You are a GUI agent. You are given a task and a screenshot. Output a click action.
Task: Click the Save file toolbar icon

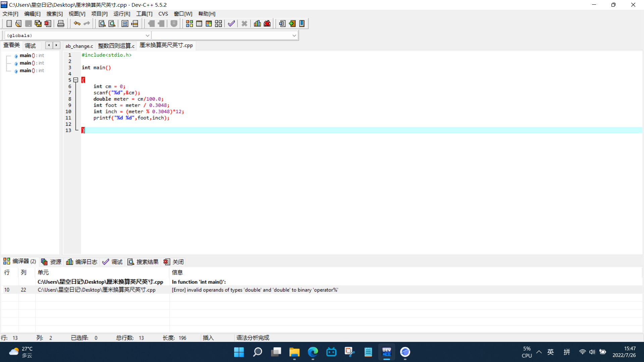coord(29,23)
